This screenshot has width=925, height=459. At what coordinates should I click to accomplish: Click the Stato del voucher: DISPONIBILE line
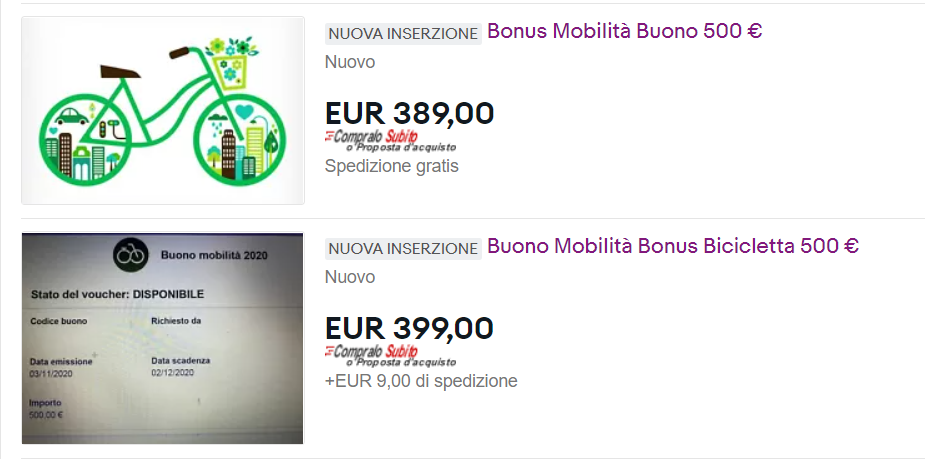coord(117,296)
